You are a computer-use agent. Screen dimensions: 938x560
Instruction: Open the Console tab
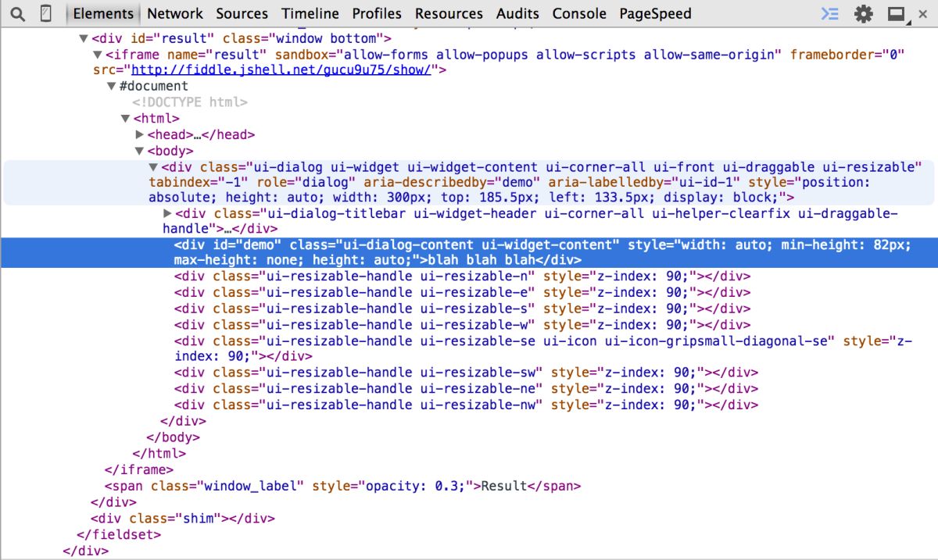click(x=579, y=13)
